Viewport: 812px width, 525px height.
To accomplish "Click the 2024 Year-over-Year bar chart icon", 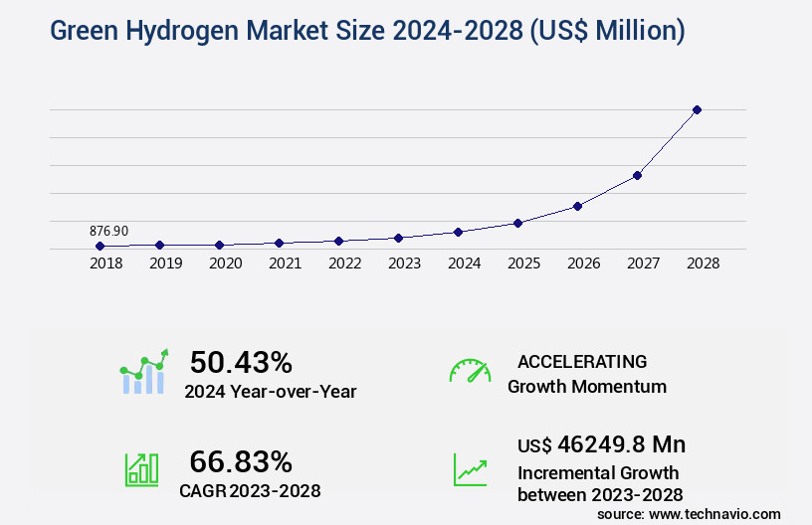I will point(144,372).
